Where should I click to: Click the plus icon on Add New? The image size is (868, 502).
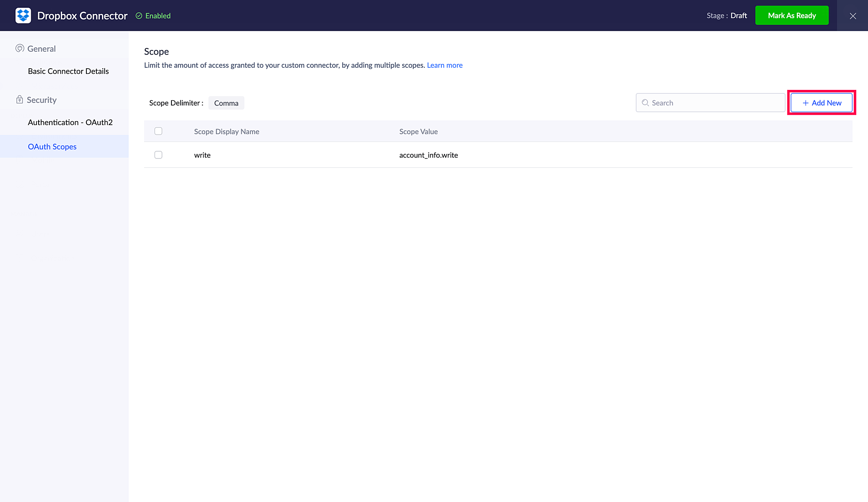[806, 103]
